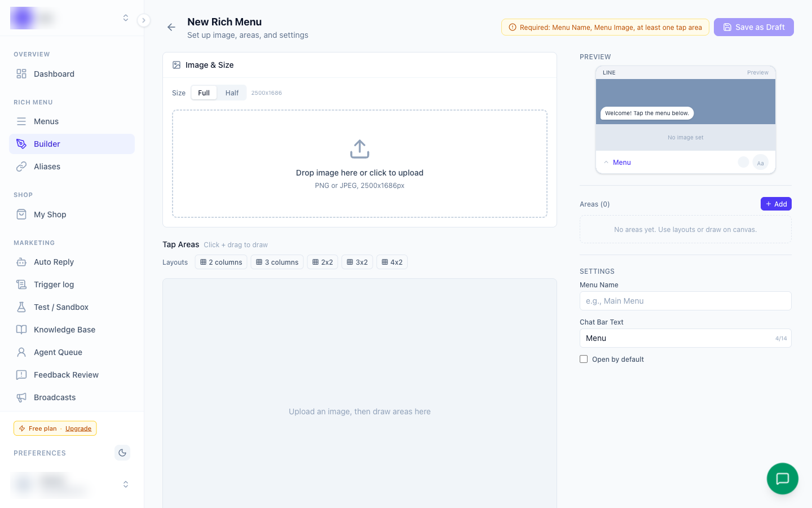Click the Aliases link icon

21,167
